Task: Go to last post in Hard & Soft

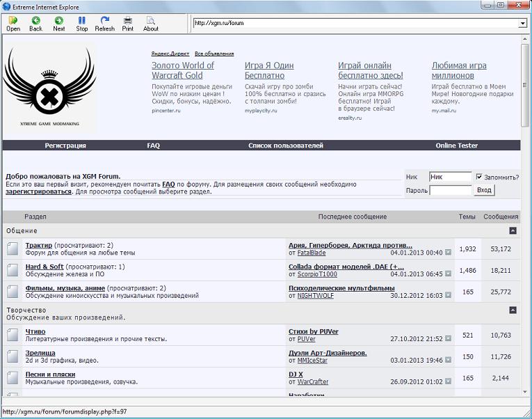Action: point(449,274)
